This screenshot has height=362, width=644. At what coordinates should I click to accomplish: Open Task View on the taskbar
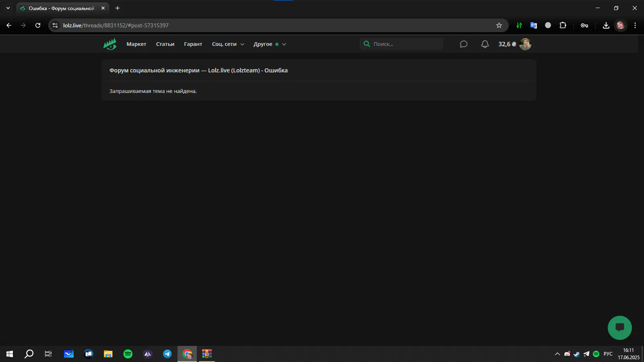(x=48, y=354)
